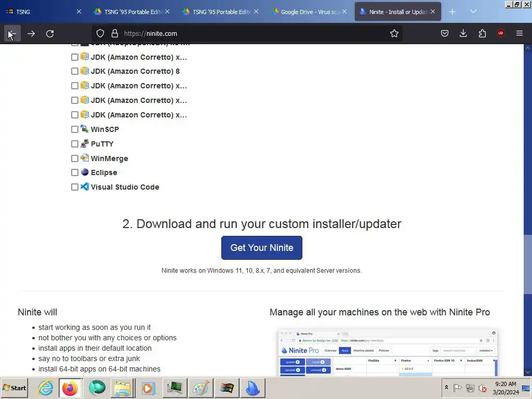Bookmark this page with the star
Viewport: 532px width, 399px height.
(x=394, y=34)
